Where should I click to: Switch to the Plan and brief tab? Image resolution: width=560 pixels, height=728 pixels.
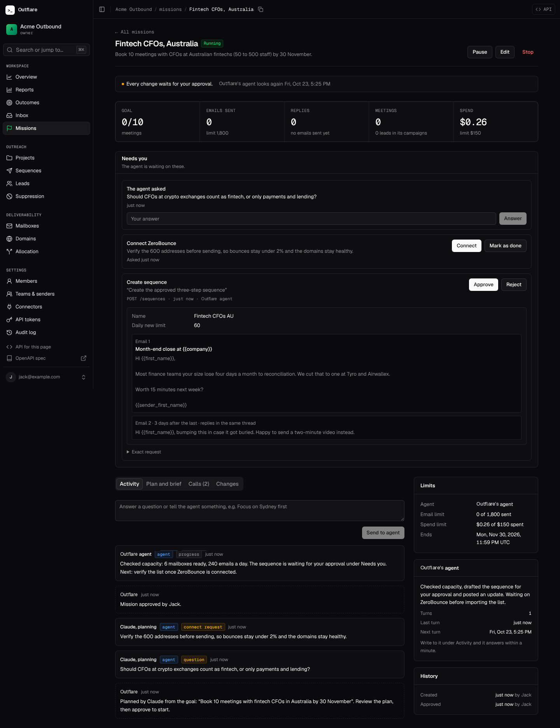[x=164, y=484]
